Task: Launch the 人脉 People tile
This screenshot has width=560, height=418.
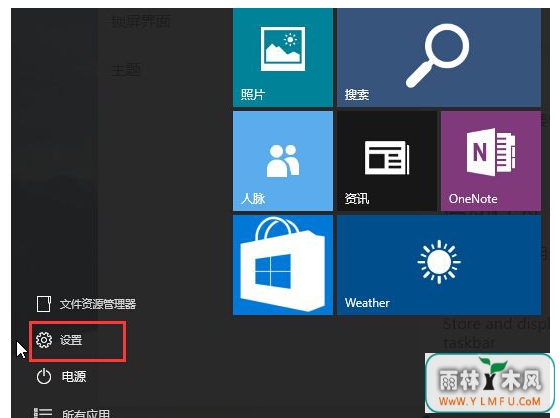Action: click(282, 161)
